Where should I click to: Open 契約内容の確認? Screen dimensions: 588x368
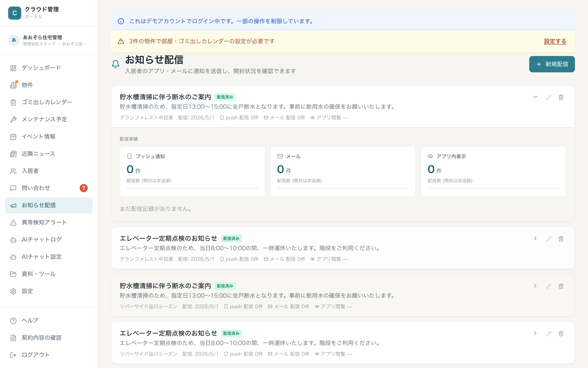click(x=49, y=338)
